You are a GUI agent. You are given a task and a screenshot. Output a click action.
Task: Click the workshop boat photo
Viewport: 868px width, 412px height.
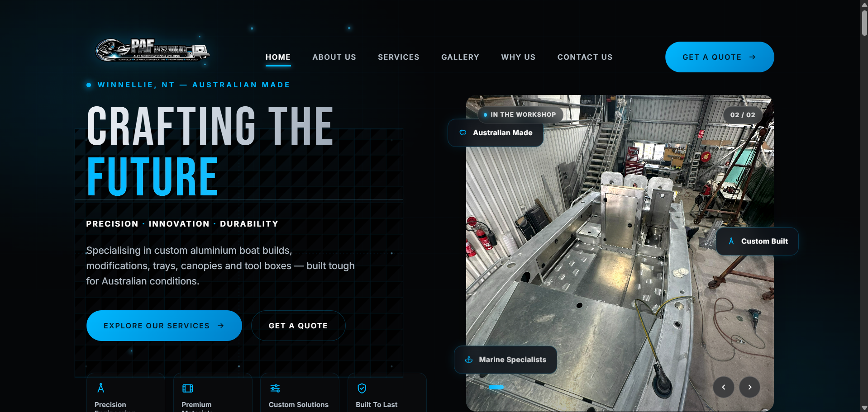click(x=620, y=253)
